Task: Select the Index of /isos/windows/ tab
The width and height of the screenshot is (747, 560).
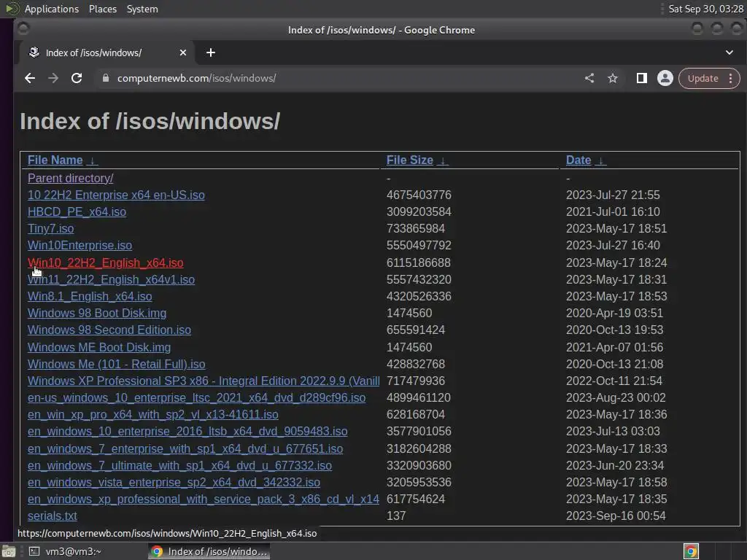Action: coord(107,52)
